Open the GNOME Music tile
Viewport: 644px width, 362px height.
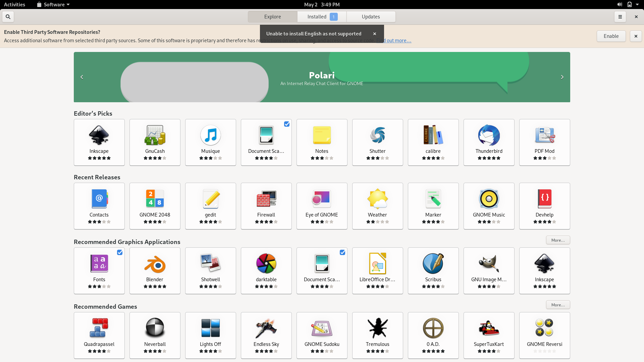point(489,206)
